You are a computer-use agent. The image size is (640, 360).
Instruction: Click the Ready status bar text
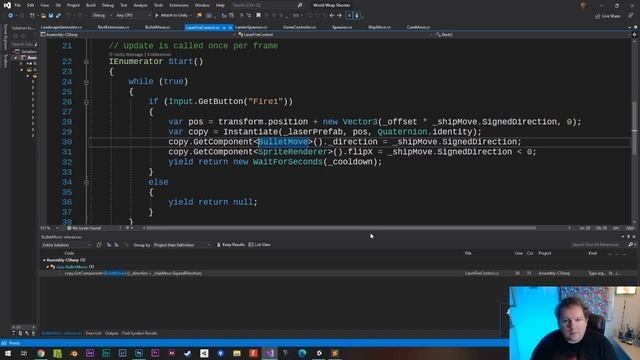point(14,343)
